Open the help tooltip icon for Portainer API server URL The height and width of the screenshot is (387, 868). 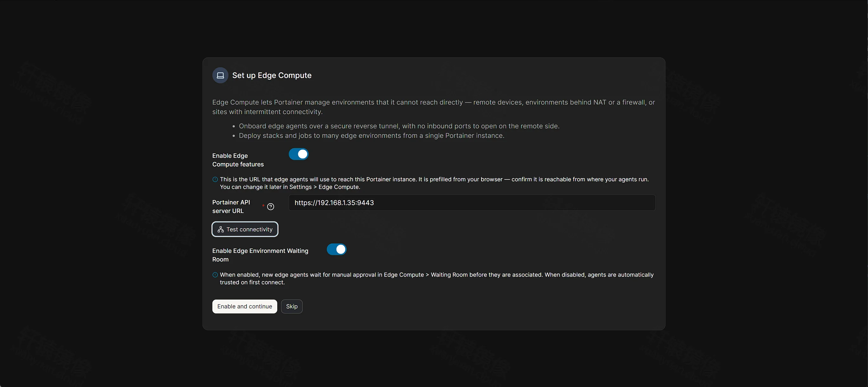coord(271,207)
